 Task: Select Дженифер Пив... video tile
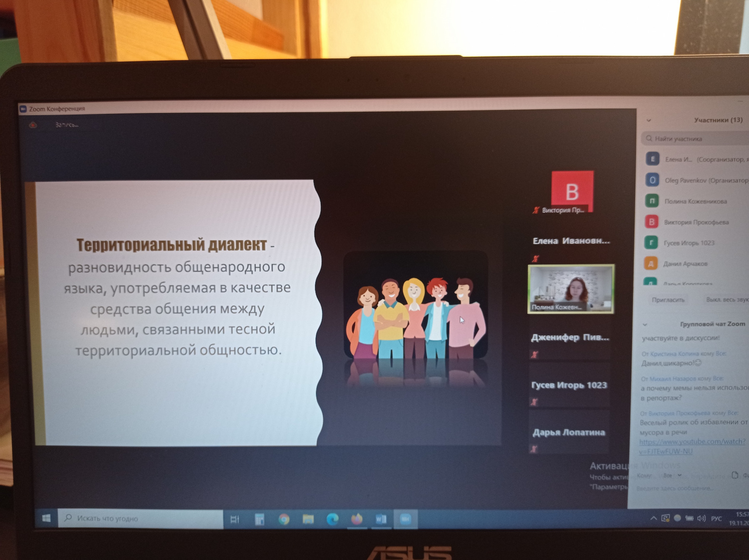coord(570,337)
